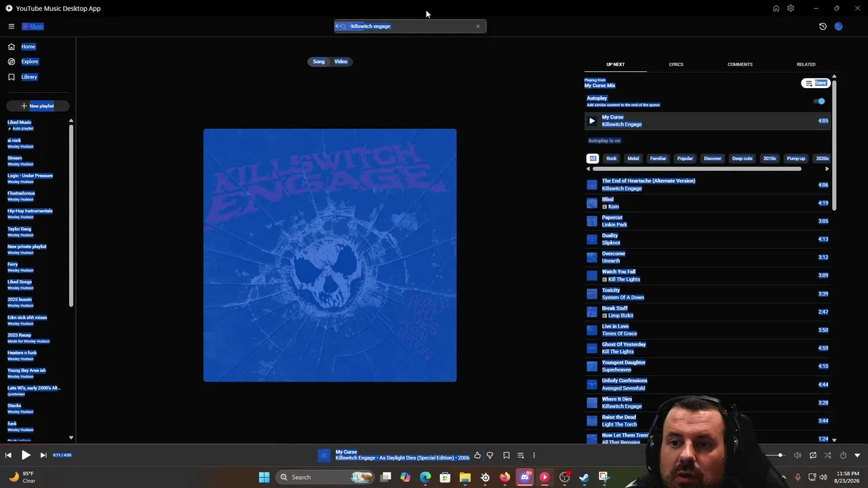Filter queue by Deep cuts chip
The width and height of the screenshot is (868, 488).
coord(742,159)
